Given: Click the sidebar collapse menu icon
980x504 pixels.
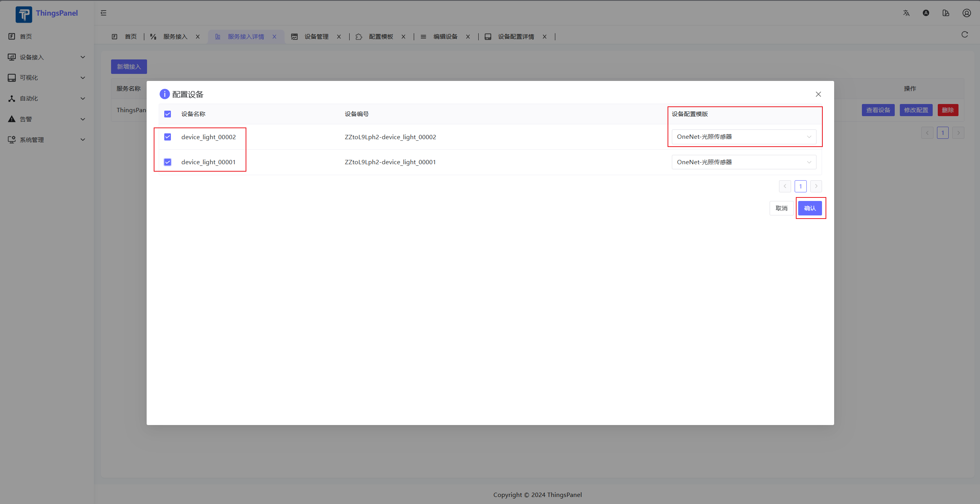Looking at the screenshot, I should (103, 13).
